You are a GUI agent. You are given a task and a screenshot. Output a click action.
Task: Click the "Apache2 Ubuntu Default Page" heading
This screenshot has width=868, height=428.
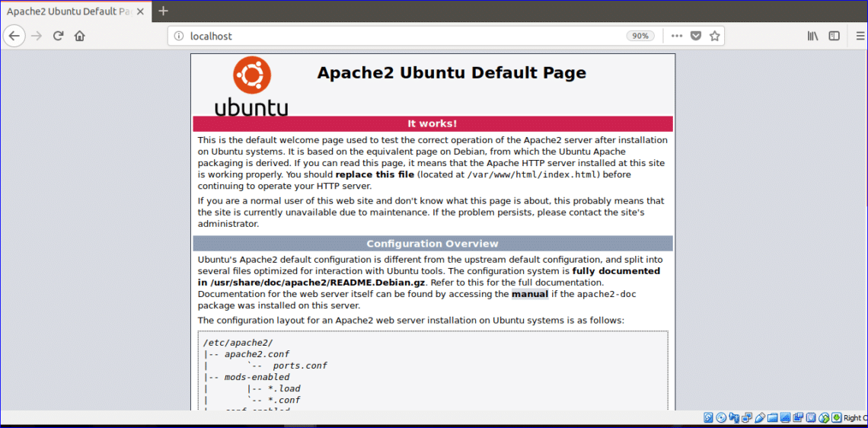pos(452,72)
